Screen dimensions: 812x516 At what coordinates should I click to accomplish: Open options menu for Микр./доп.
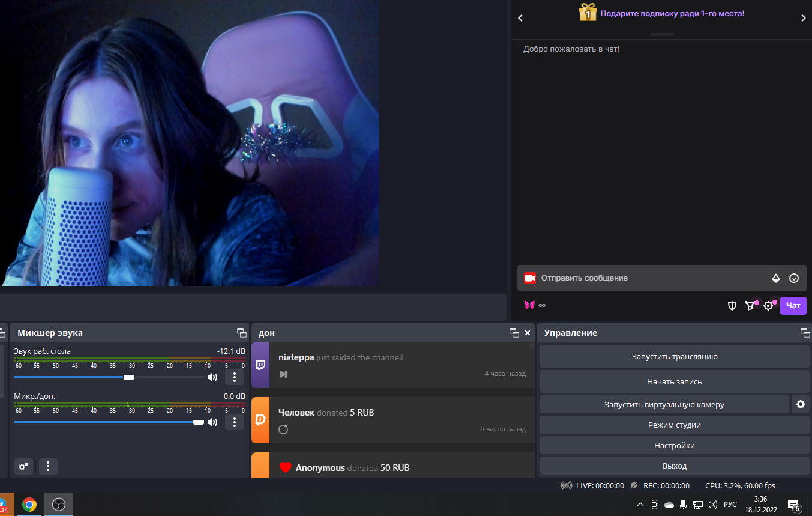click(x=234, y=422)
